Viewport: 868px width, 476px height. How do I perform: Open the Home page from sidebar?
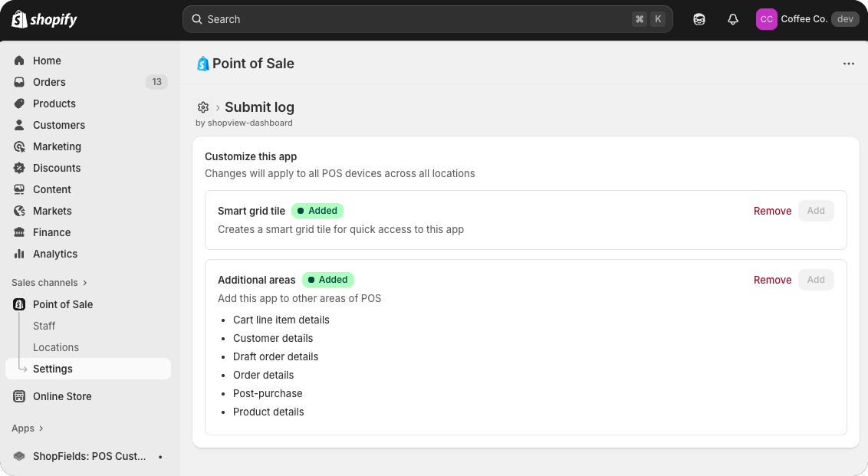(47, 61)
